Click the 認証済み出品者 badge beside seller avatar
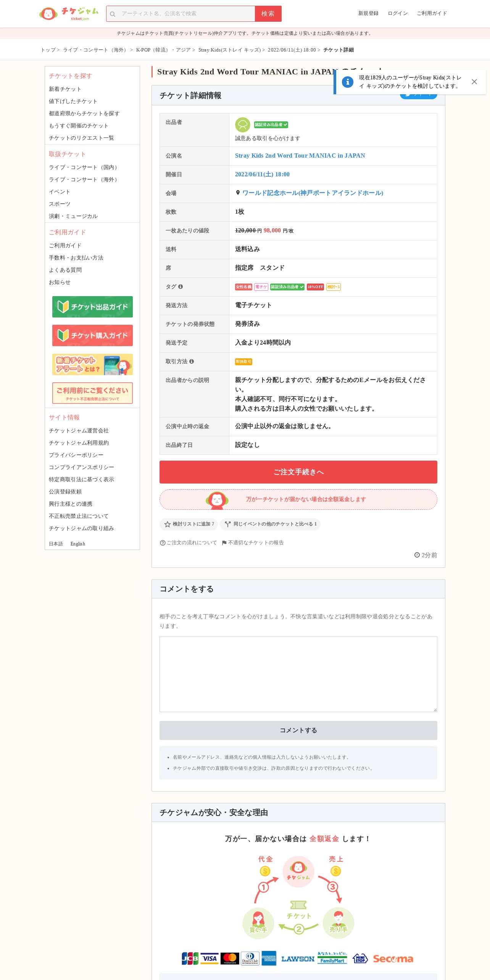This screenshot has height=980, width=490. (271, 125)
